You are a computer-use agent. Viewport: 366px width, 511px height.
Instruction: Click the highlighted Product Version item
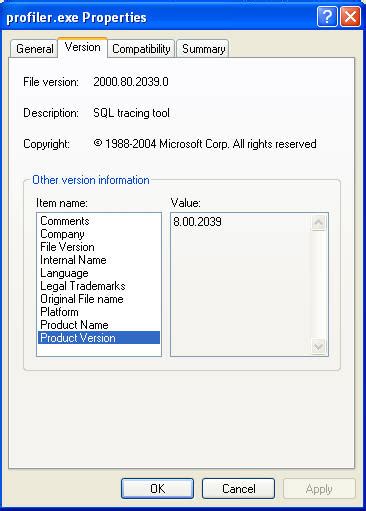click(99, 338)
